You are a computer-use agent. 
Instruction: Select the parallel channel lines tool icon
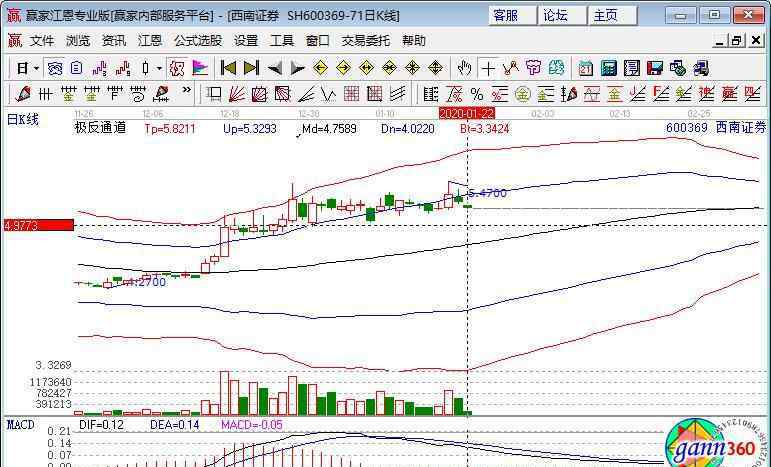coord(398,93)
